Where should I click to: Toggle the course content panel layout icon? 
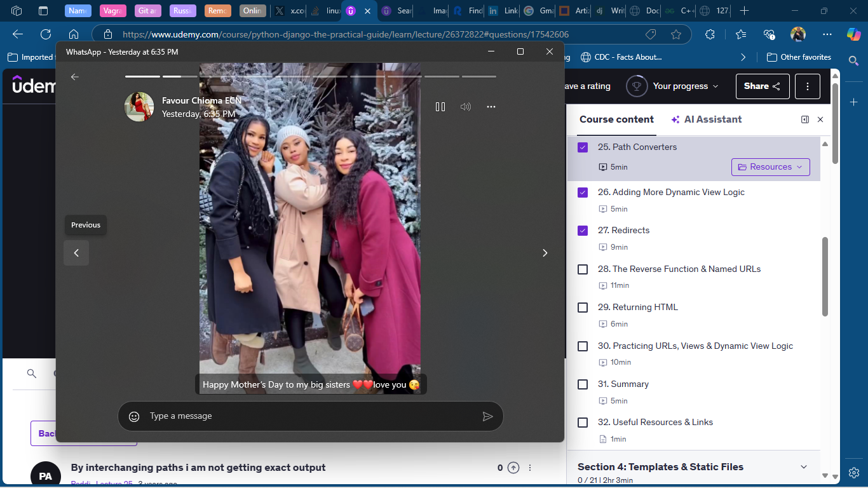tap(805, 119)
